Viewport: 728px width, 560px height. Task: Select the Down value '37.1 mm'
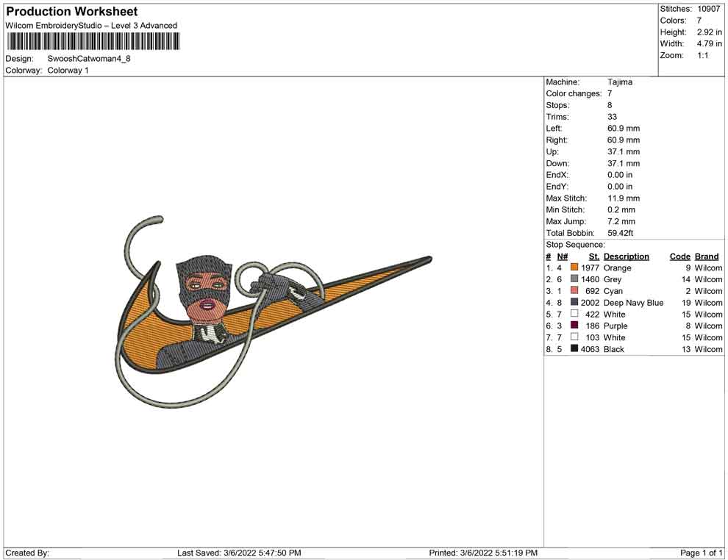(x=624, y=163)
